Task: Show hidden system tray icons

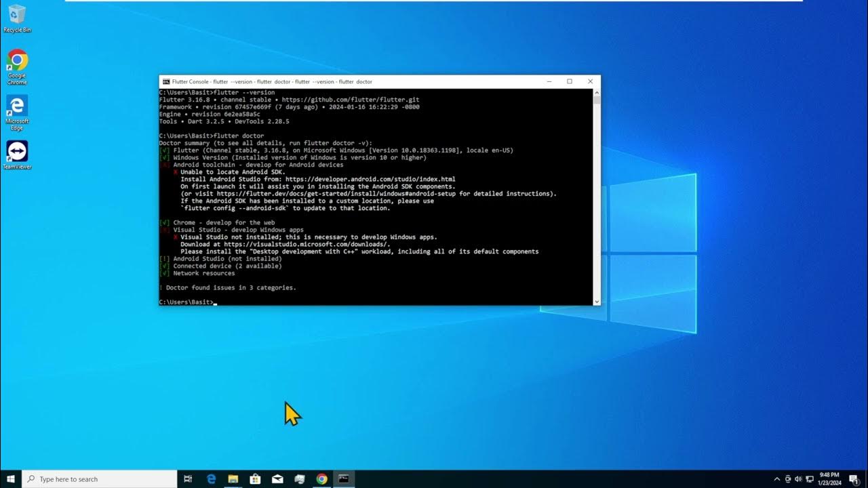Action: pyautogui.click(x=777, y=479)
